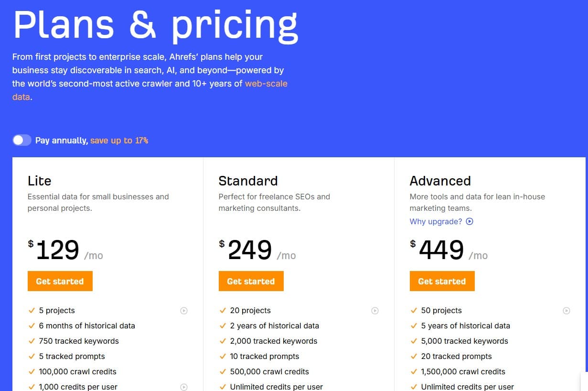
Task: Click the checkmark beside "500,000 crawl credits"
Action: (x=223, y=371)
